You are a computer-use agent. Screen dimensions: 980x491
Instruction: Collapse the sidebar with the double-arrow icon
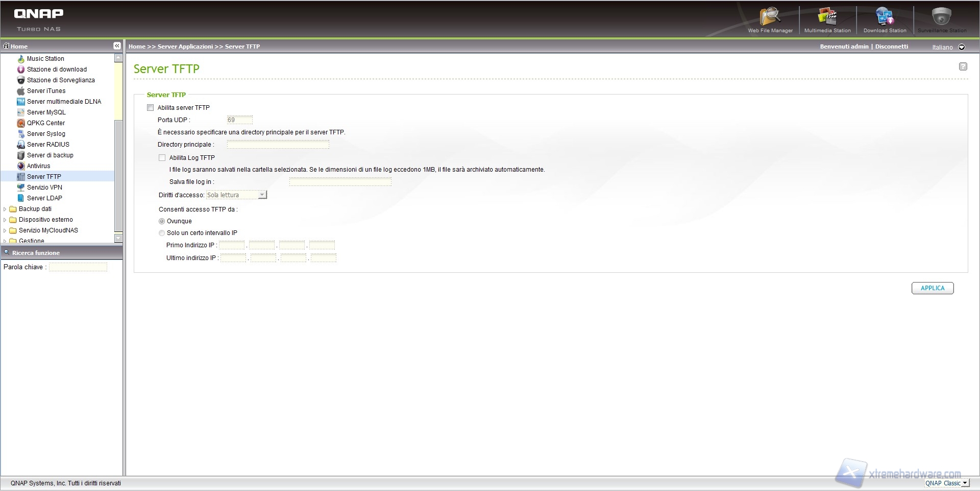pyautogui.click(x=117, y=46)
